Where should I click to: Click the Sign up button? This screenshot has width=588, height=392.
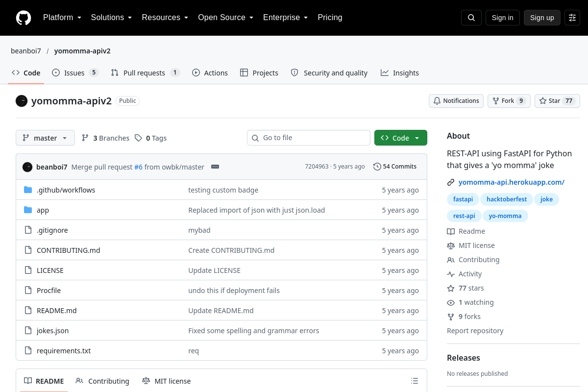pos(542,18)
